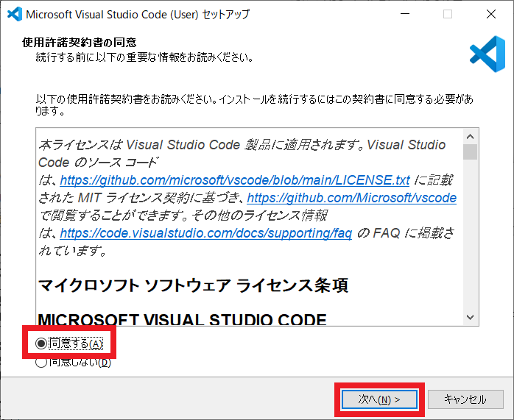Click the 続行する前に以下の重要な情報をお読みください subtitle
This screenshot has width=514, height=420.
145,57
